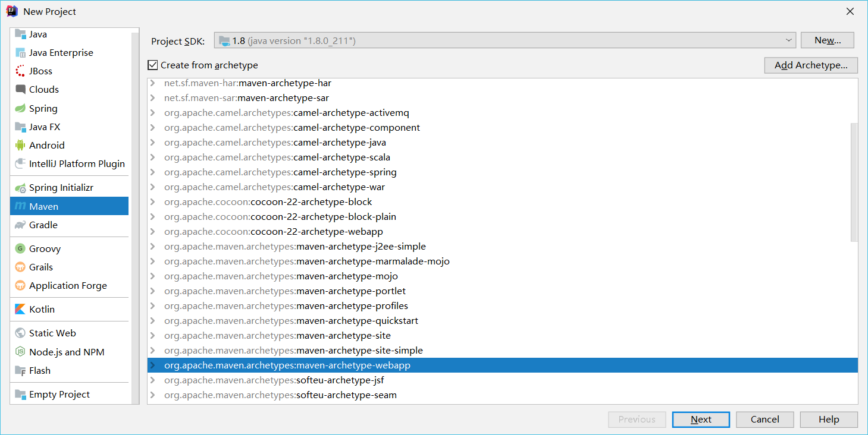Click the Application Forge icon

click(21, 286)
